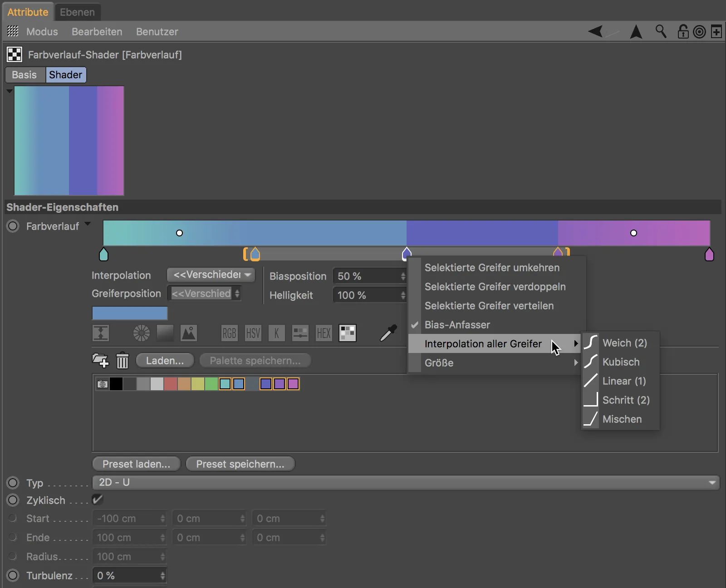The height and width of the screenshot is (588, 726).
Task: Select the spectrum gradient mode icon
Action: point(165,333)
